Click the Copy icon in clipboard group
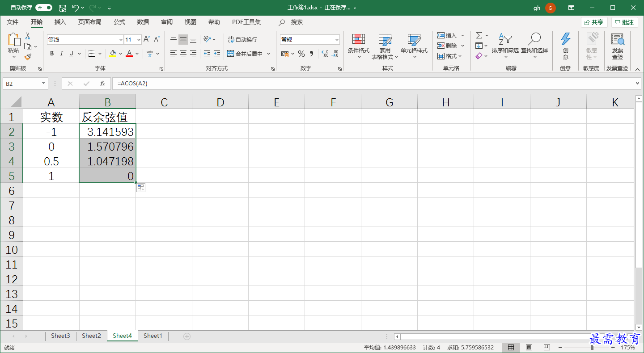The image size is (644, 353). (x=28, y=46)
